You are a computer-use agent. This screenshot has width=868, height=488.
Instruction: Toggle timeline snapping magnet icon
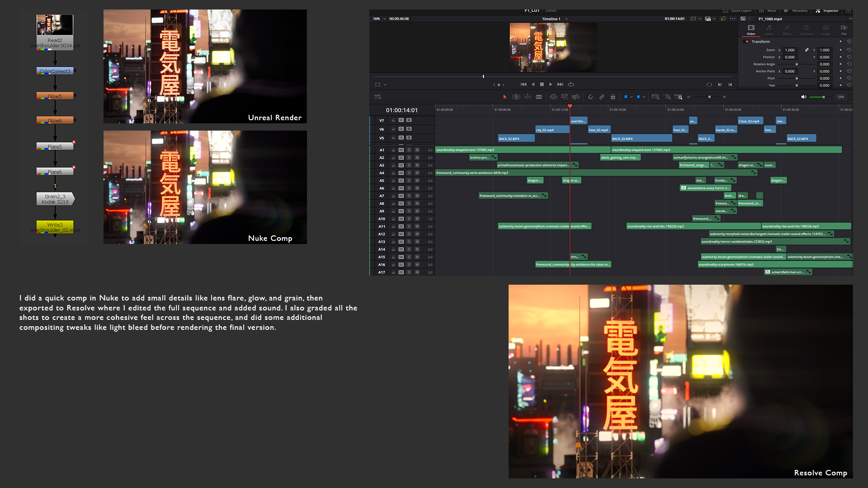tap(590, 97)
